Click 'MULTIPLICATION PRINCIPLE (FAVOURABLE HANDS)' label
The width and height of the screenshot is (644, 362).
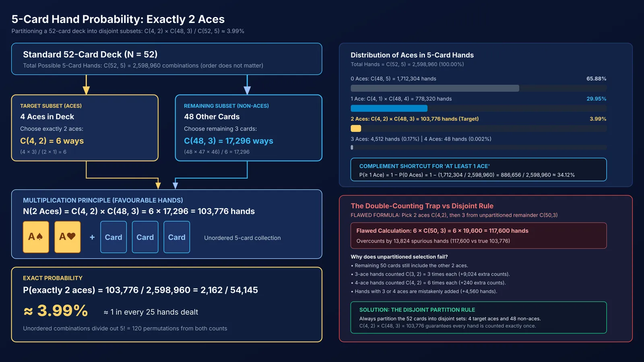103,200
